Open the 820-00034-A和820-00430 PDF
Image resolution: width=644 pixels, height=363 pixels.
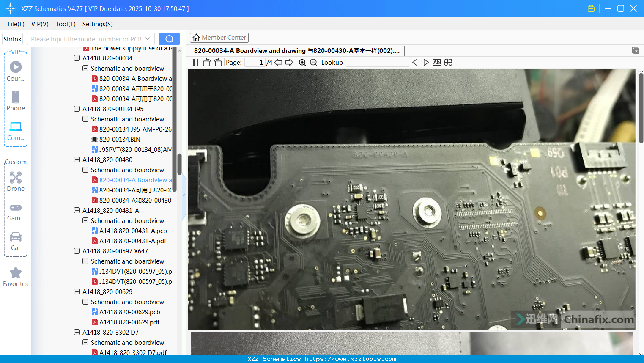(x=132, y=201)
